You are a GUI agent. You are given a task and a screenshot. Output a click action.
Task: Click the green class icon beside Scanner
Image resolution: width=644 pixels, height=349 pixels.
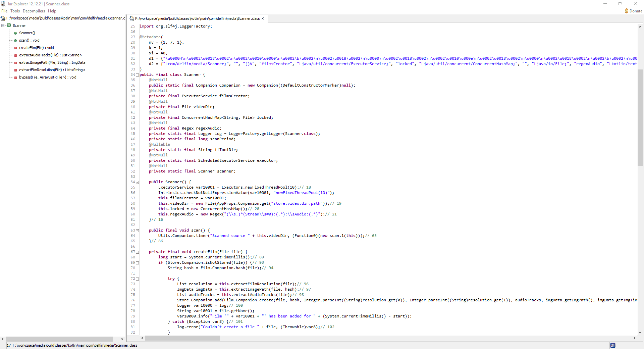click(9, 25)
